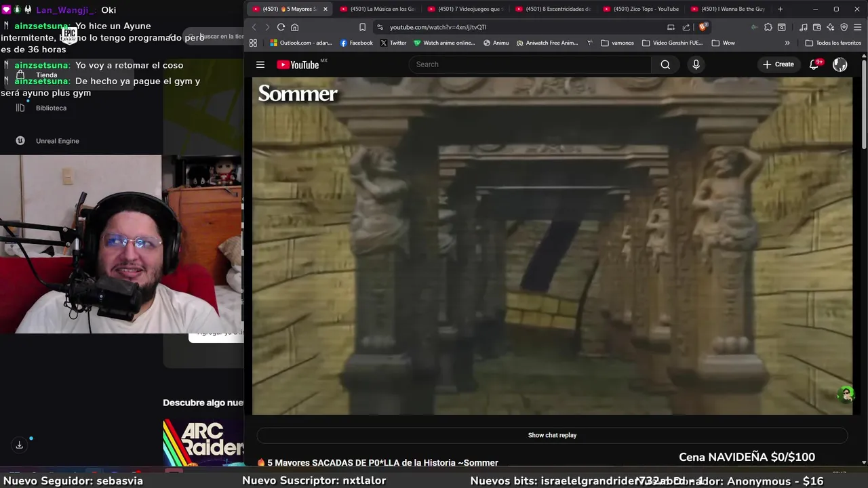The width and height of the screenshot is (868, 488).
Task: Open the Wow bookmark folder
Action: [723, 43]
